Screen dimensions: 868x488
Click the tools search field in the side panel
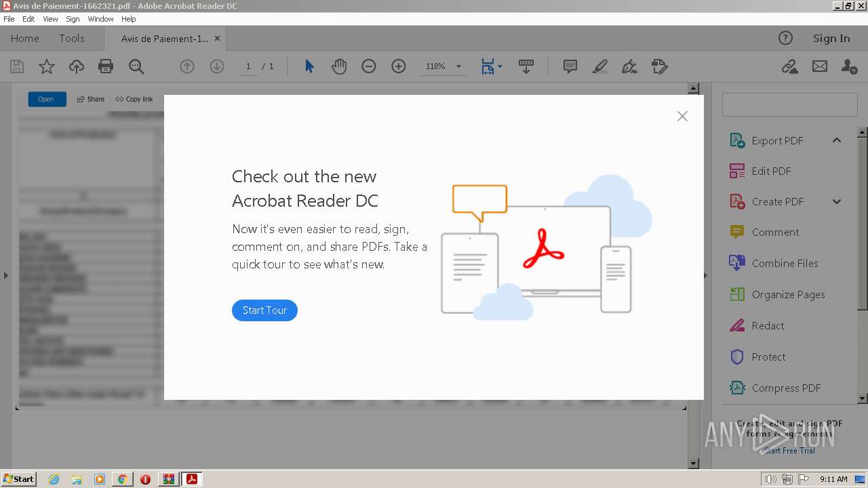click(789, 106)
